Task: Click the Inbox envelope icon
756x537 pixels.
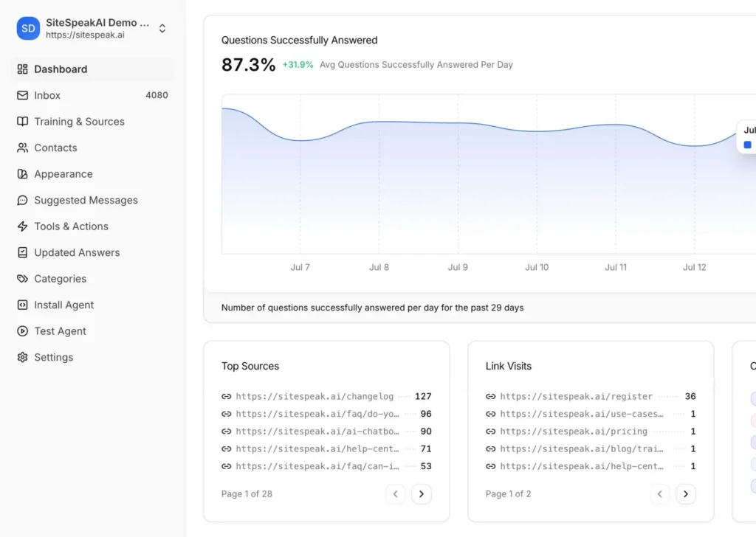Action: click(x=22, y=95)
